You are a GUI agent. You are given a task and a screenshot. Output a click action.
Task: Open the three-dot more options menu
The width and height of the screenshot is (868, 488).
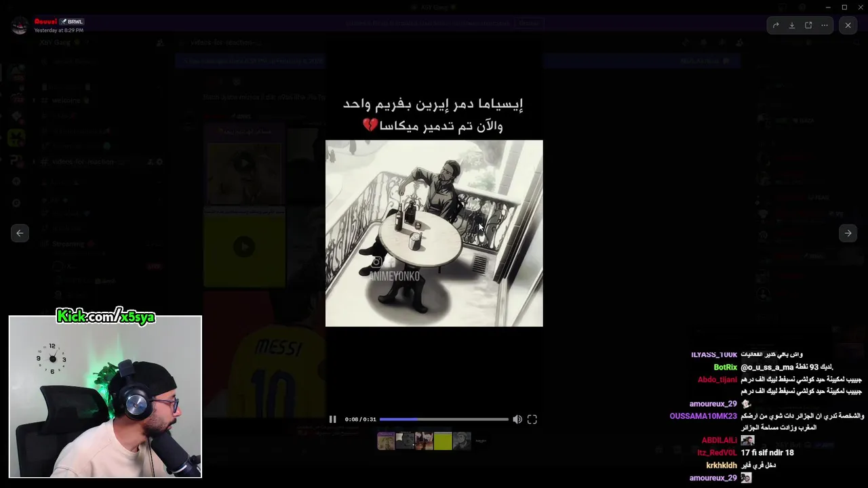[825, 25]
